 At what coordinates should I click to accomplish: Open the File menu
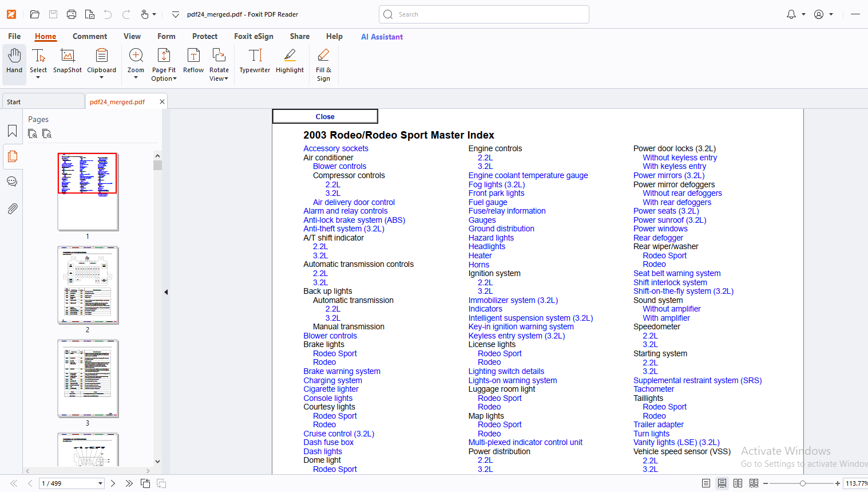[x=14, y=36]
